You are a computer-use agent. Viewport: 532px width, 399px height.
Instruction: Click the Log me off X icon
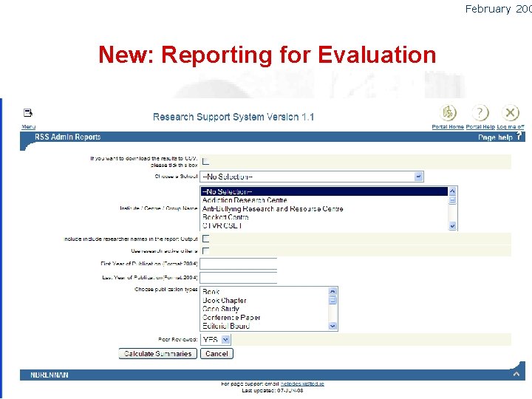click(x=511, y=112)
